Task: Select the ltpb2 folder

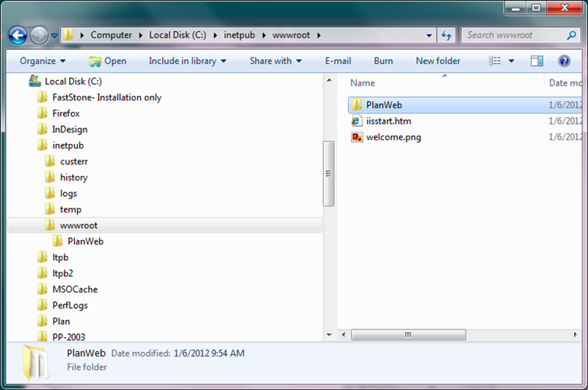Action: pyautogui.click(x=62, y=273)
